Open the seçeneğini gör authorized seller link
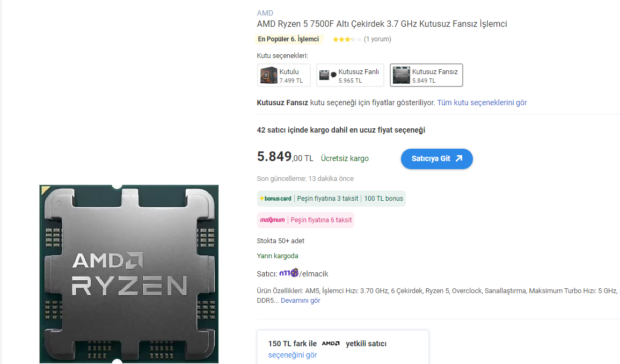This screenshot has height=364, width=620. pos(293,355)
